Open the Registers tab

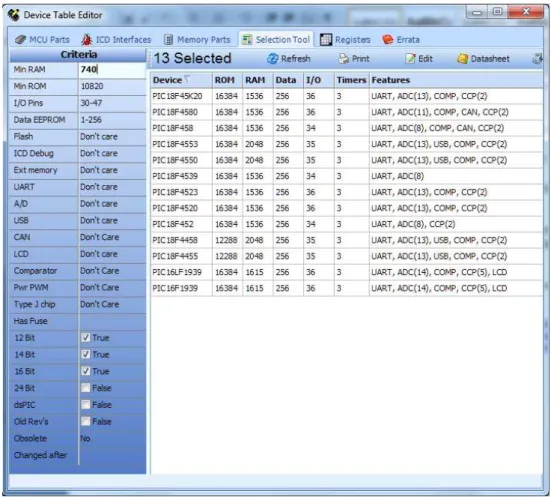tap(345, 40)
